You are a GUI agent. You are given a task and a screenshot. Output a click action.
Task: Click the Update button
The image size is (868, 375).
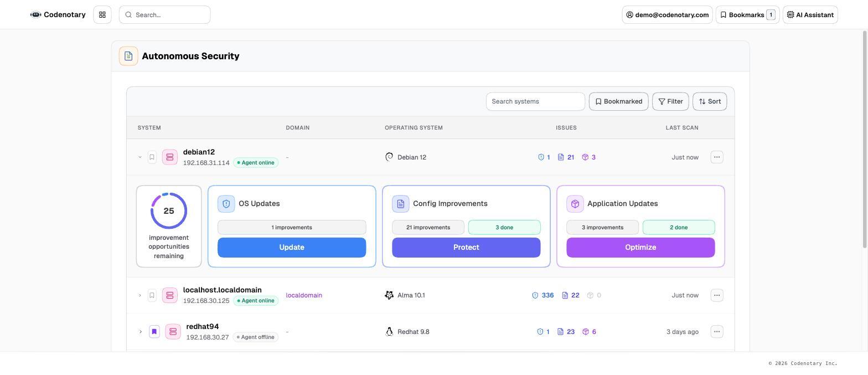click(292, 248)
